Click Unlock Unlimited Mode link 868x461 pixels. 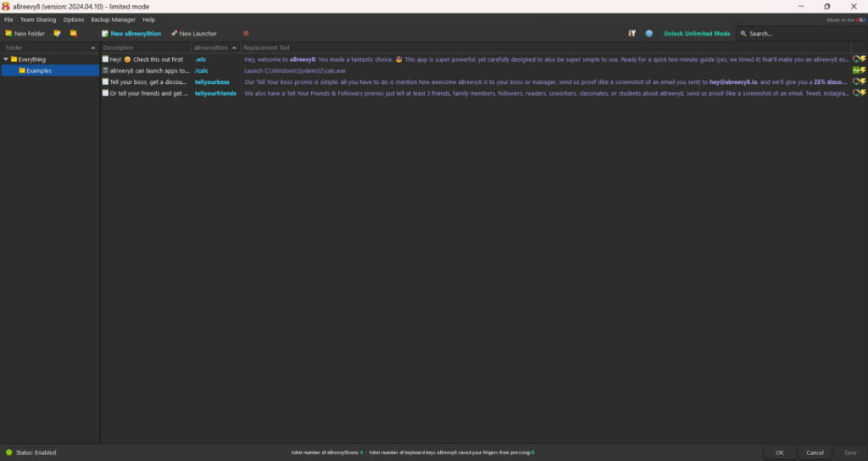pos(697,34)
